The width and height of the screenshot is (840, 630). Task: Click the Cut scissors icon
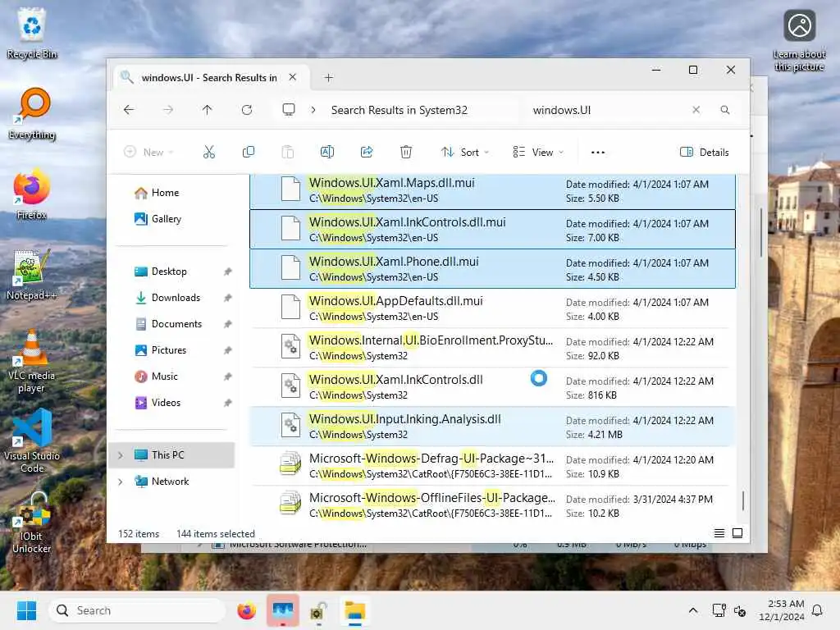click(x=209, y=152)
